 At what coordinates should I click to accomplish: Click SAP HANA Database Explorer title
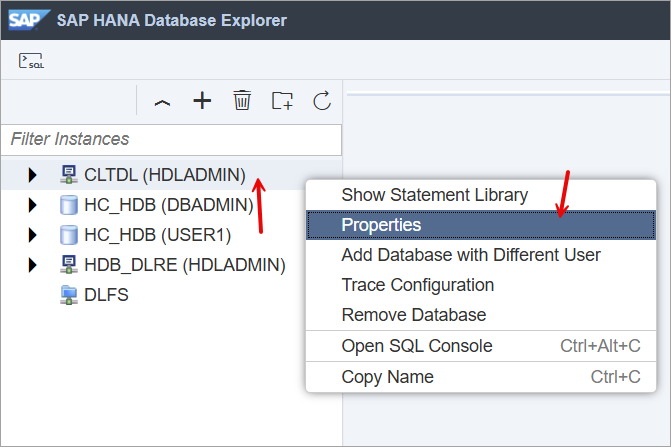172,20
